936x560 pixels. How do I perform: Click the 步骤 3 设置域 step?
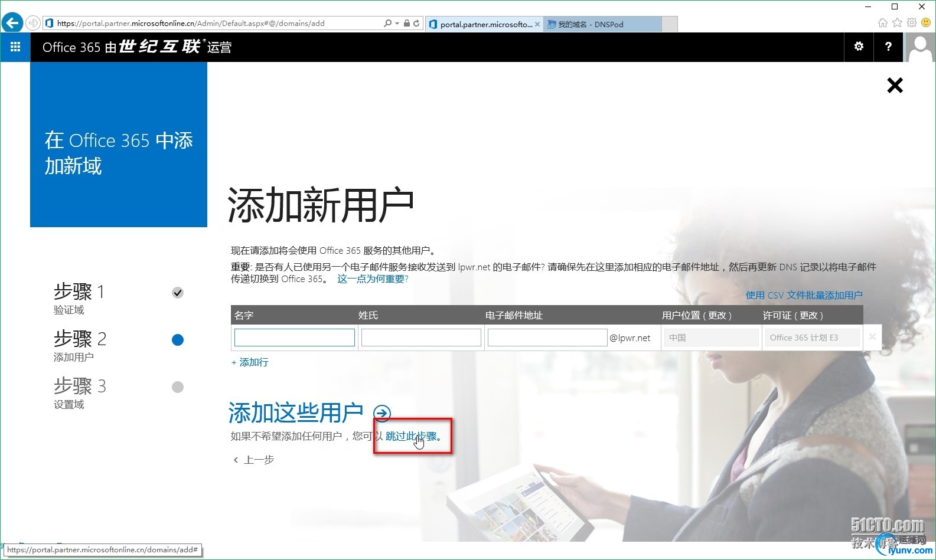pyautogui.click(x=118, y=393)
